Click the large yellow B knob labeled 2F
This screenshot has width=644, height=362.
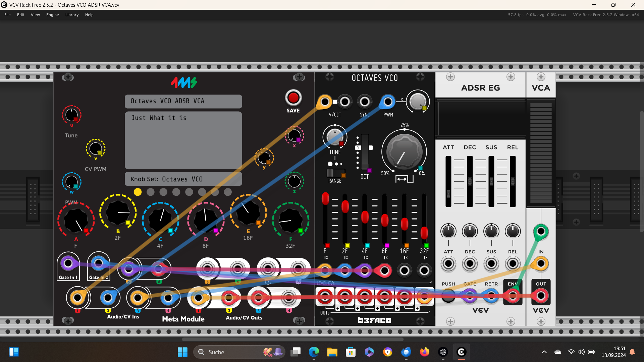point(118,213)
